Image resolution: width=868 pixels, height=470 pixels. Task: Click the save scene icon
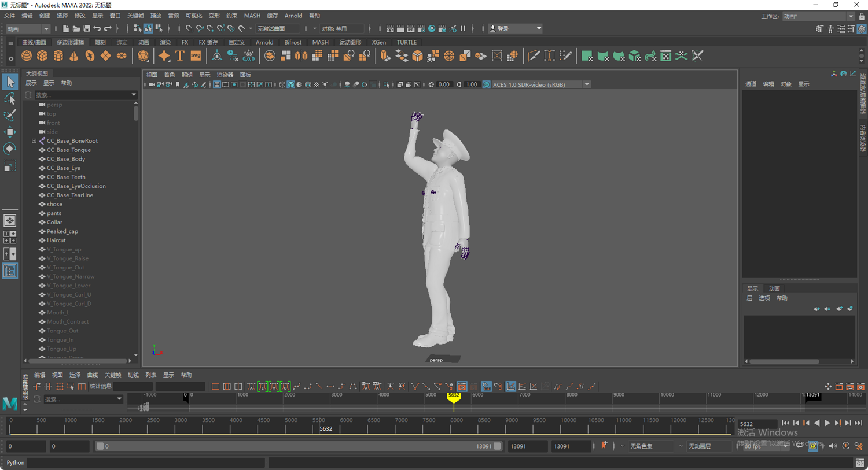click(86, 28)
